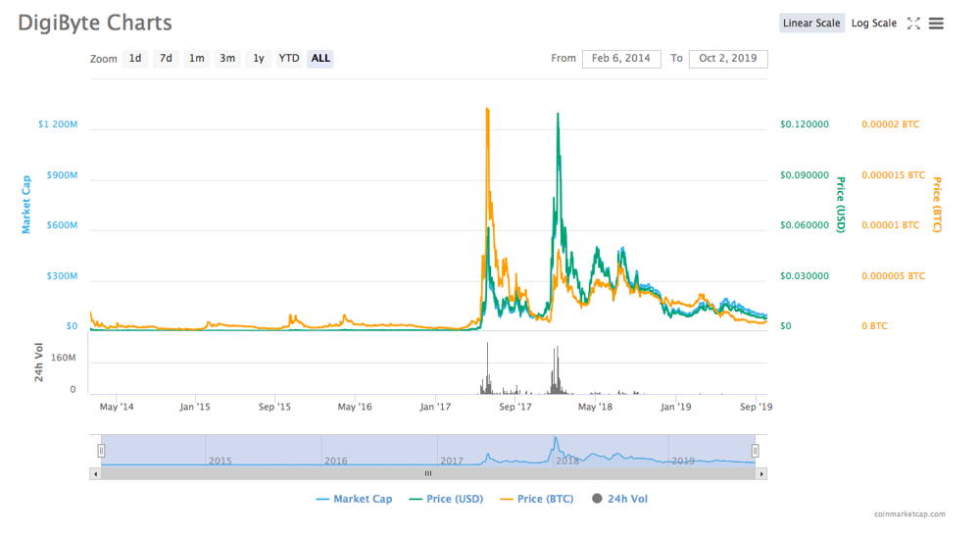Edit the From date field
Image resolution: width=980 pixels, height=535 pixels.
point(621,59)
